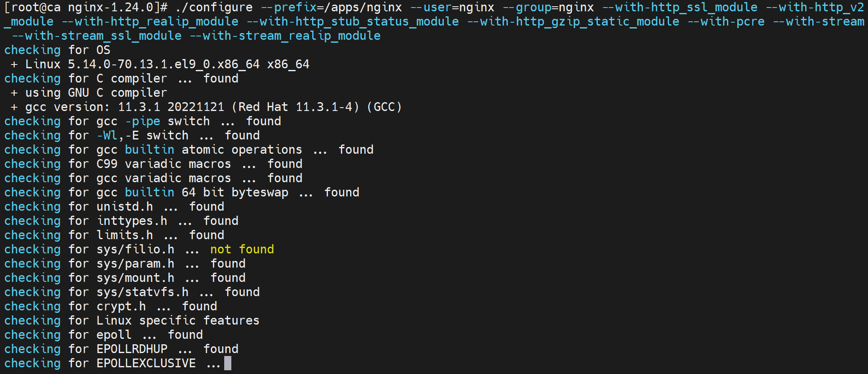
Task: Click the gcc version 11.3.1 line
Action: tap(213, 107)
